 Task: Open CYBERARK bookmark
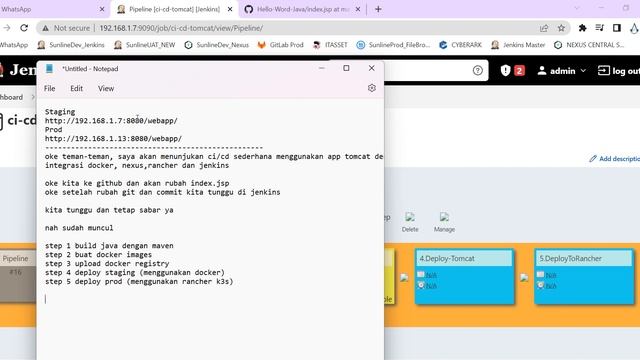(460, 45)
